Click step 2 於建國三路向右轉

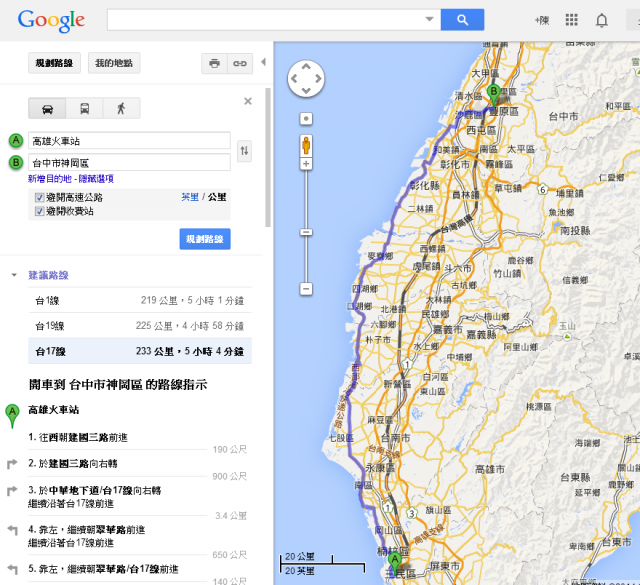click(73, 463)
